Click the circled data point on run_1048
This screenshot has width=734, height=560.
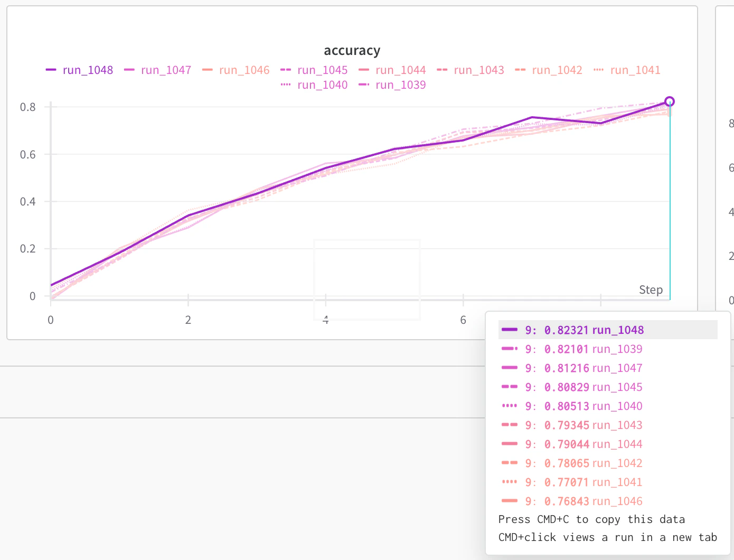[670, 101]
